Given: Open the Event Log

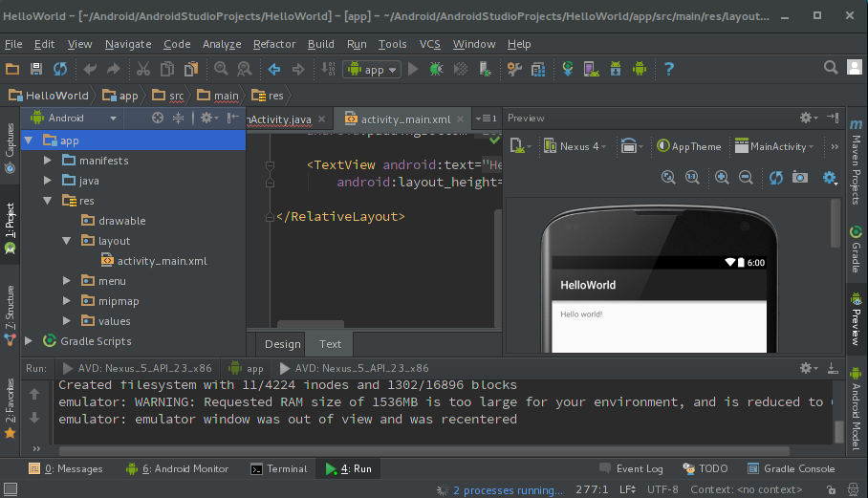Looking at the screenshot, I should [631, 468].
